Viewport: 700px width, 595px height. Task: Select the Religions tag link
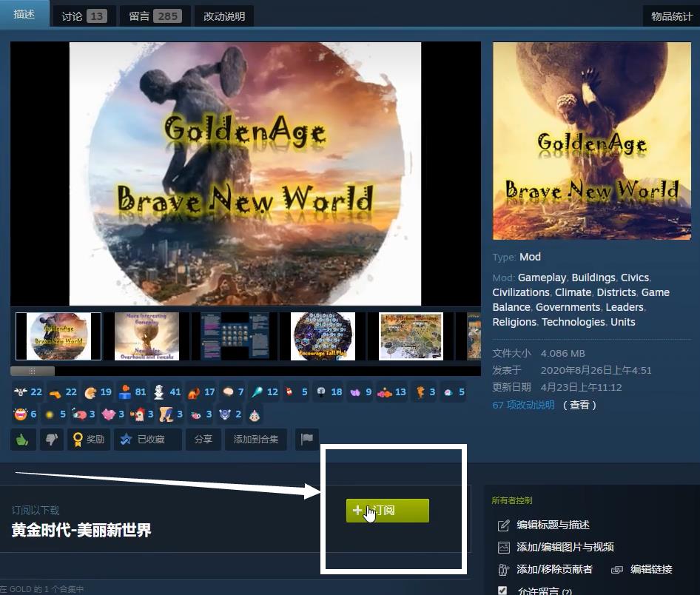tap(514, 322)
